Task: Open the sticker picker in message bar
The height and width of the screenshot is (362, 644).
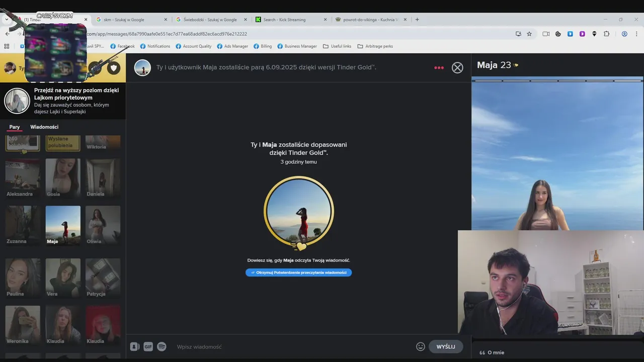Action: click(x=134, y=346)
